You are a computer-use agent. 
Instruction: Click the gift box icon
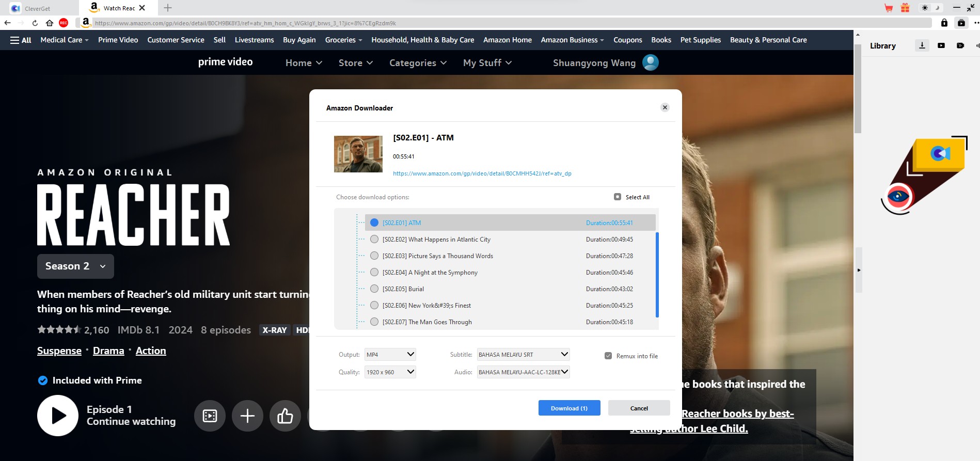(905, 8)
